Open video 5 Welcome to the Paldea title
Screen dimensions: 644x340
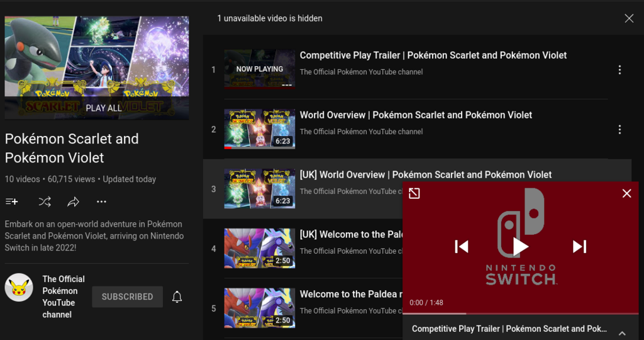click(x=351, y=295)
